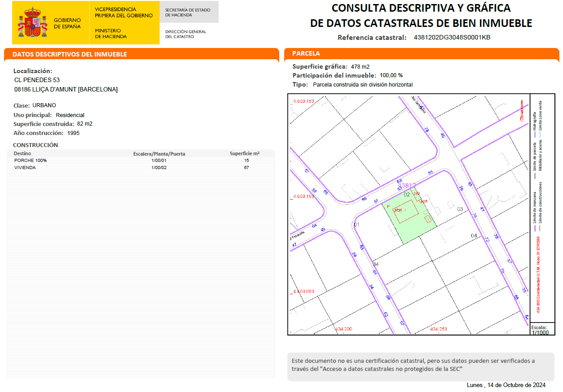Select the participation value '100,00 %'
563x392 pixels.
pyautogui.click(x=391, y=75)
